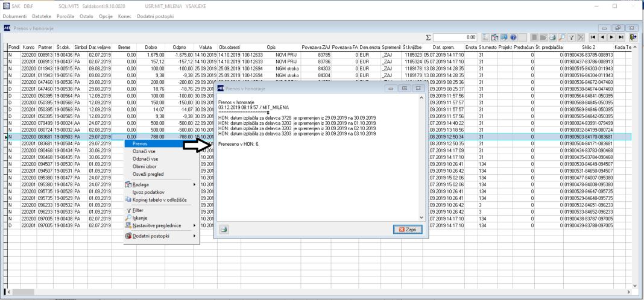Click the Odprto column header
The width and height of the screenshot is (644, 300).
coord(180,47)
